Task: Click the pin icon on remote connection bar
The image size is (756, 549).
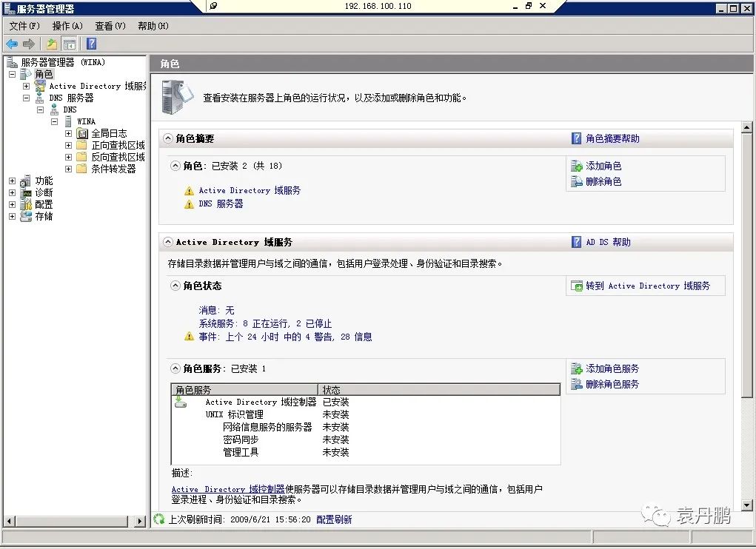Action: coord(213,6)
